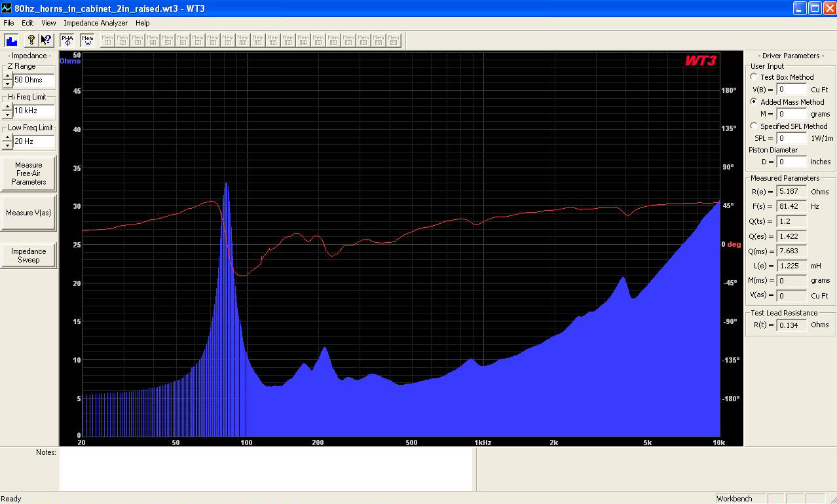Decrease Hi Freq Limit with down arrow
Screen dimensions: 837x504
[x=7, y=115]
